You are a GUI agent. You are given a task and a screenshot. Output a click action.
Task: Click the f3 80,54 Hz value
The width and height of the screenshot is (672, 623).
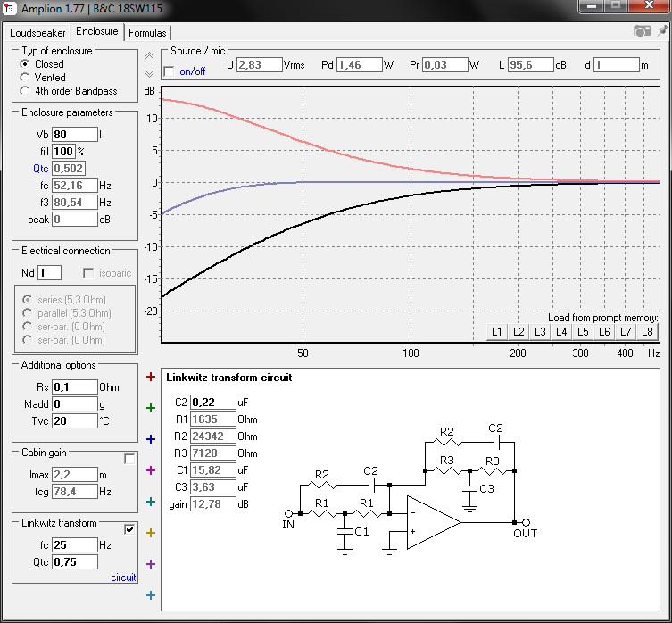[x=75, y=203]
